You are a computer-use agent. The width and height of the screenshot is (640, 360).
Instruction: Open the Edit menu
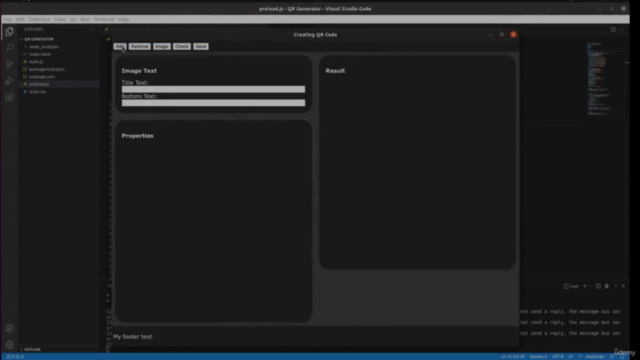[20, 19]
